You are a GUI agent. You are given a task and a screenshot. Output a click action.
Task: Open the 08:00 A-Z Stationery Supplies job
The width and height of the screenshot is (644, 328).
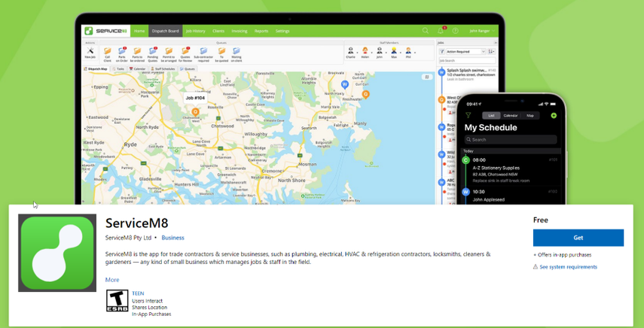511,170
